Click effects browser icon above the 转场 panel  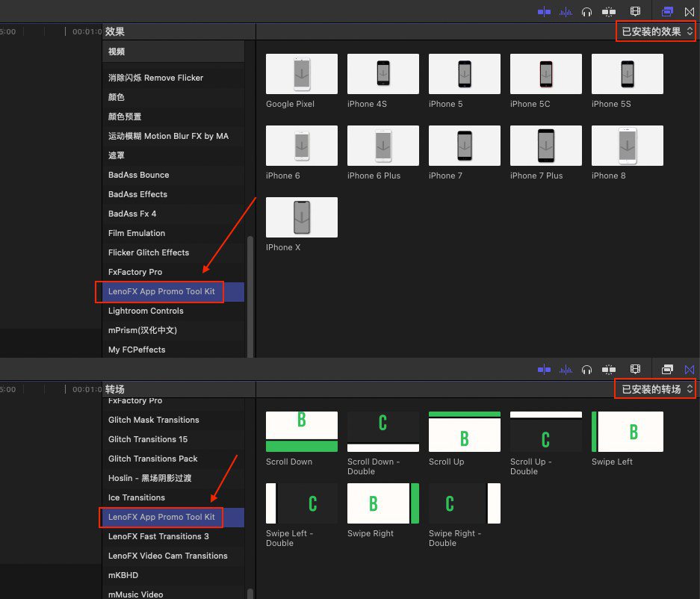pyautogui.click(x=667, y=370)
